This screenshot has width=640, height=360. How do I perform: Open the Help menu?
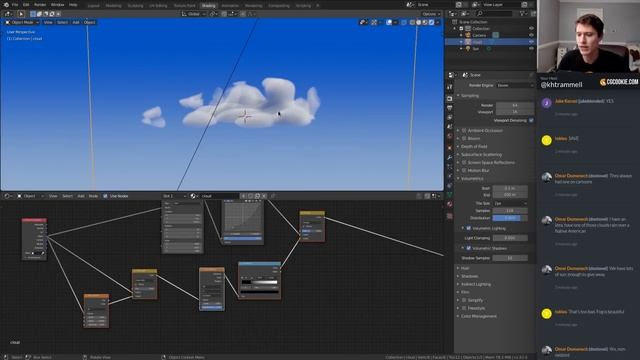73,5
